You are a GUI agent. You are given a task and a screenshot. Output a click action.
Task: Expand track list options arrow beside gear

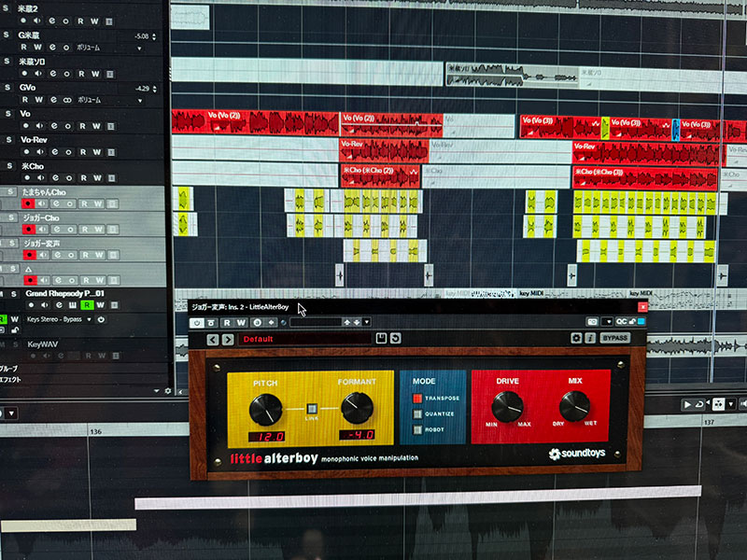157,391
